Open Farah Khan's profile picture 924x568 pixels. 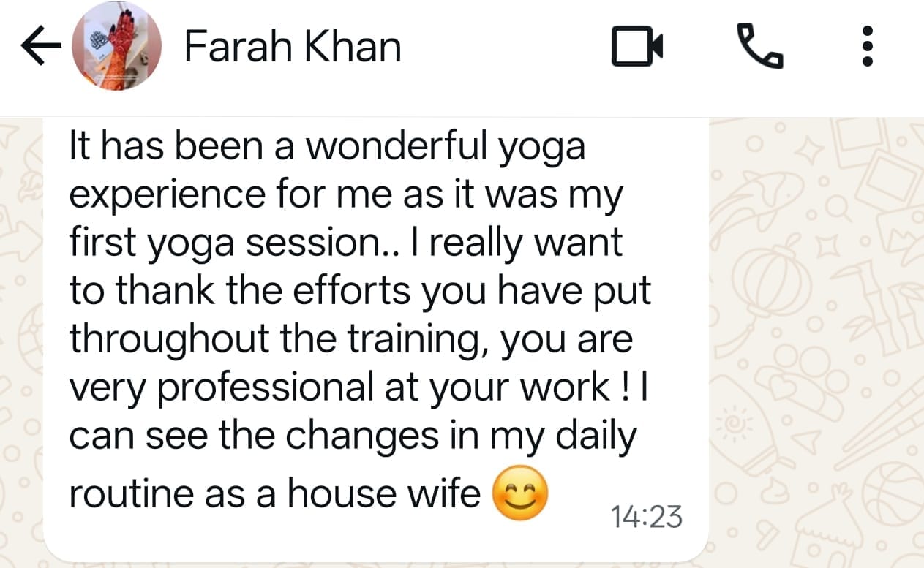[x=116, y=47]
